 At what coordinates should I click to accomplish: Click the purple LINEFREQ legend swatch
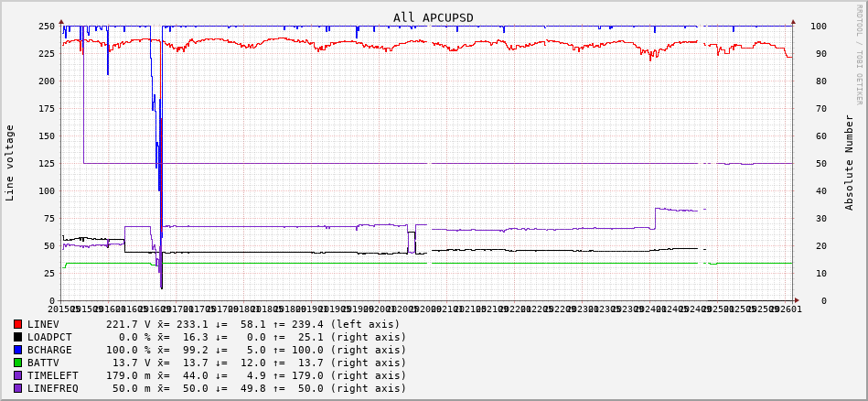pyautogui.click(x=17, y=388)
